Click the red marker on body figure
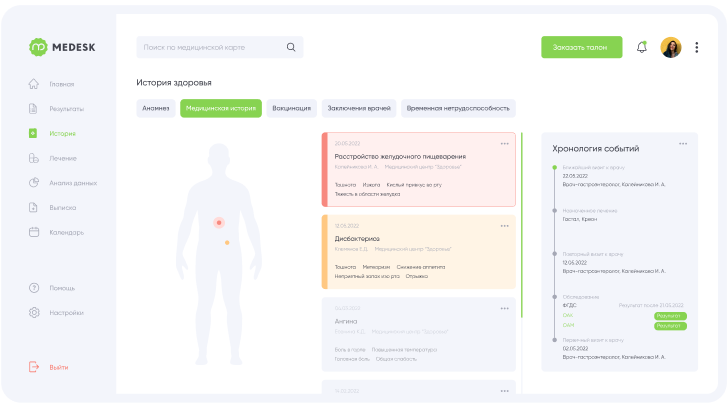728x409 pixels. tap(219, 223)
